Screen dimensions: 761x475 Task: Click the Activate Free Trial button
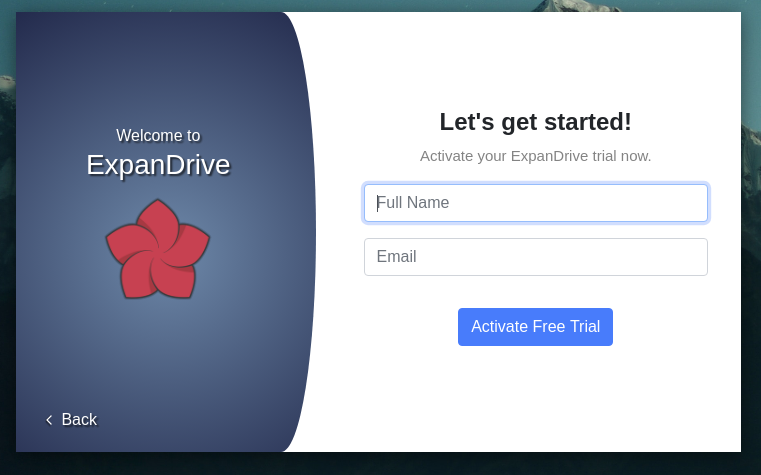coord(535,327)
